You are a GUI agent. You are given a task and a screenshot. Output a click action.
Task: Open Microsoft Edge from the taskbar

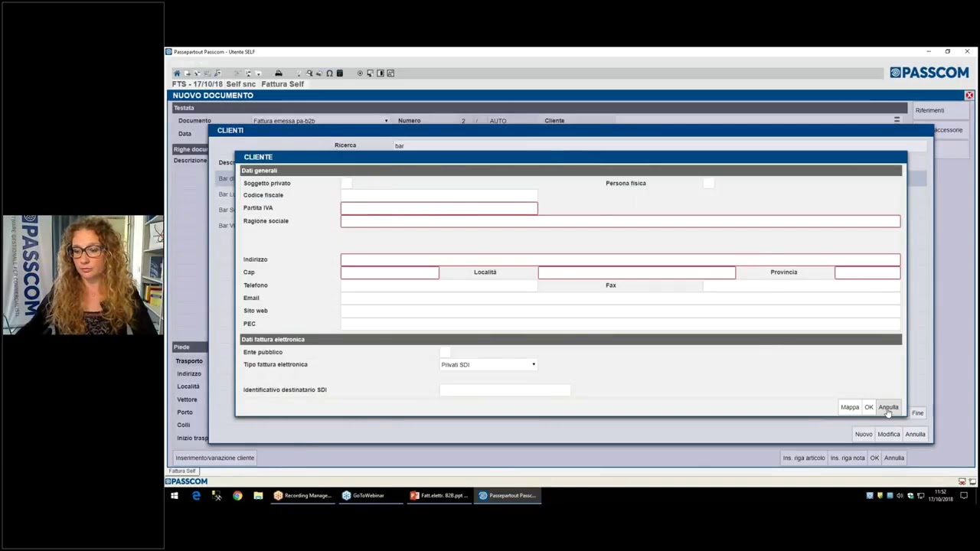point(196,496)
